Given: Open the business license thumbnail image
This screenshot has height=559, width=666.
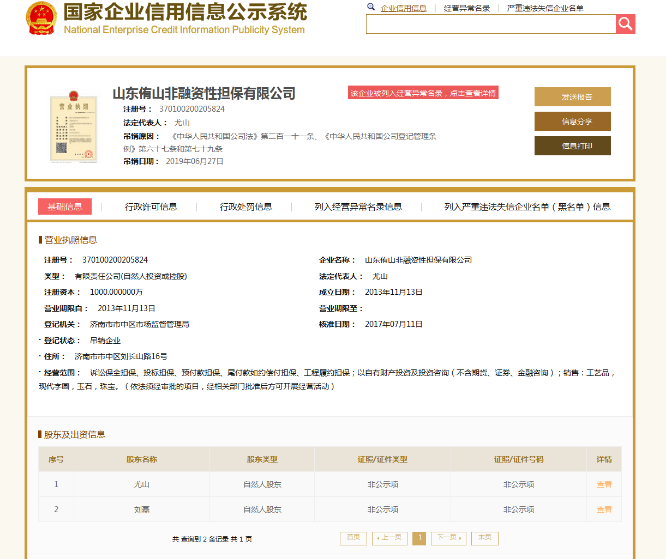Looking at the screenshot, I should coord(73,127).
